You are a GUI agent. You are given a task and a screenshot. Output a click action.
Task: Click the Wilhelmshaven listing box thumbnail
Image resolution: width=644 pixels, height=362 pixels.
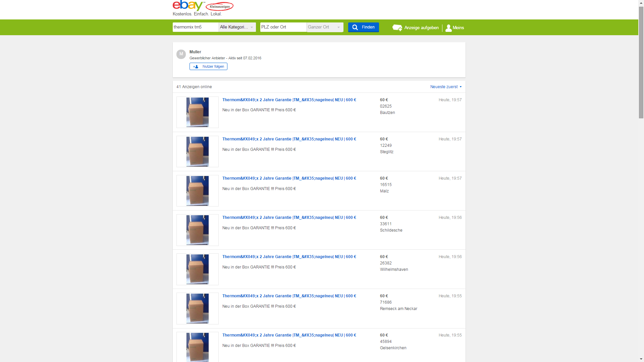[198, 269]
